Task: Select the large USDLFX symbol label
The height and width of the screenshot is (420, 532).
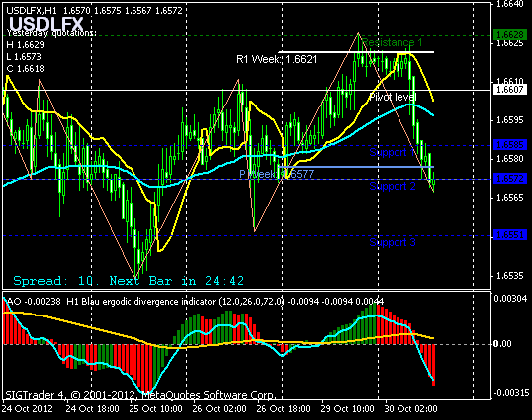Action: pyautogui.click(x=46, y=24)
